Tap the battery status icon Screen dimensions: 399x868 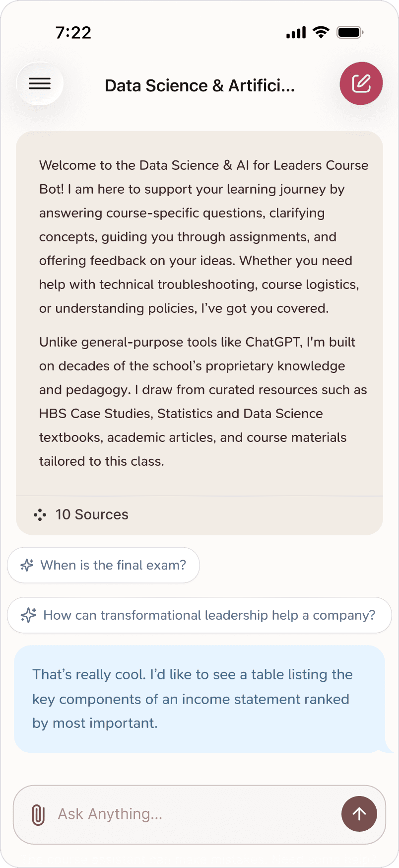tap(350, 33)
